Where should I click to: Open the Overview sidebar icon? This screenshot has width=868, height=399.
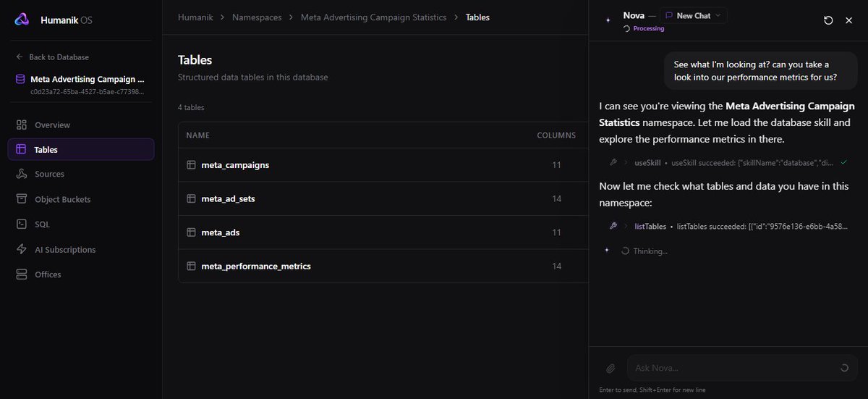[22, 125]
